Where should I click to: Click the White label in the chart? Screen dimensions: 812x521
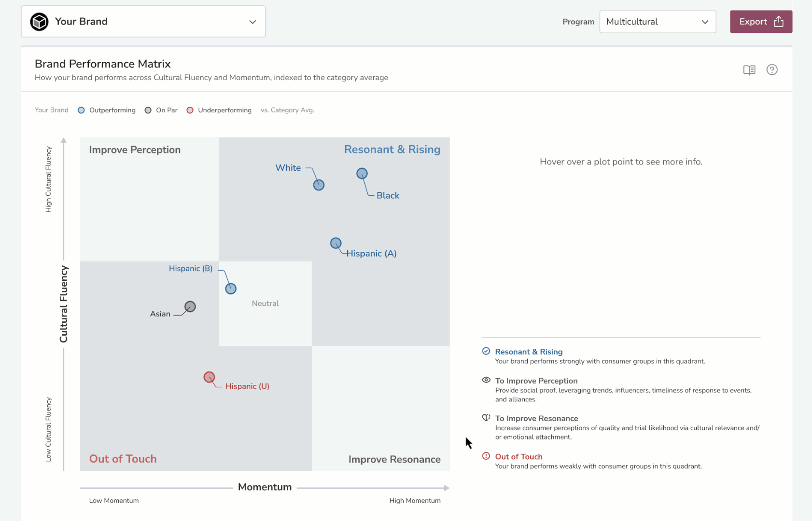click(288, 168)
